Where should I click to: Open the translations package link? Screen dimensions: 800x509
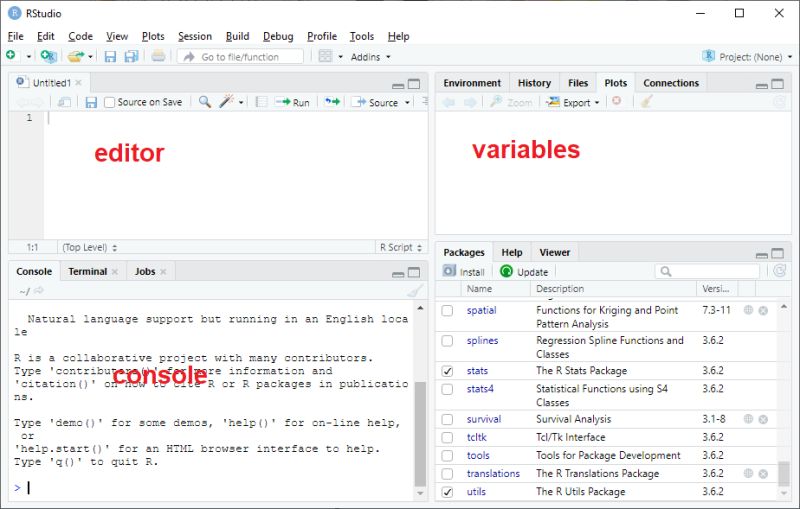pyautogui.click(x=493, y=474)
